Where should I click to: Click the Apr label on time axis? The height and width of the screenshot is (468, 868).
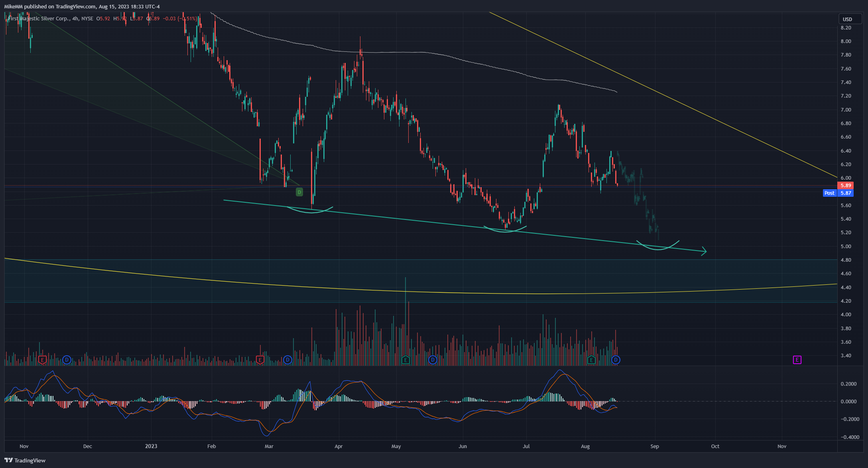pyautogui.click(x=339, y=446)
